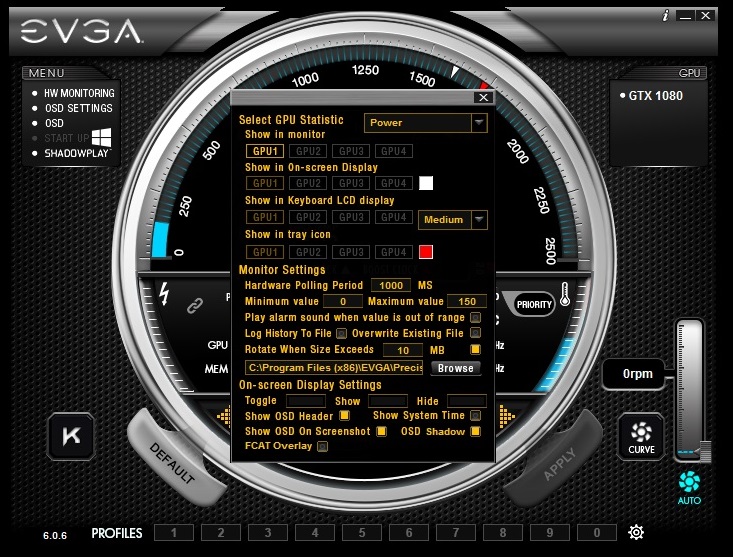Click the log file path field
The width and height of the screenshot is (733, 557).
[x=334, y=367]
